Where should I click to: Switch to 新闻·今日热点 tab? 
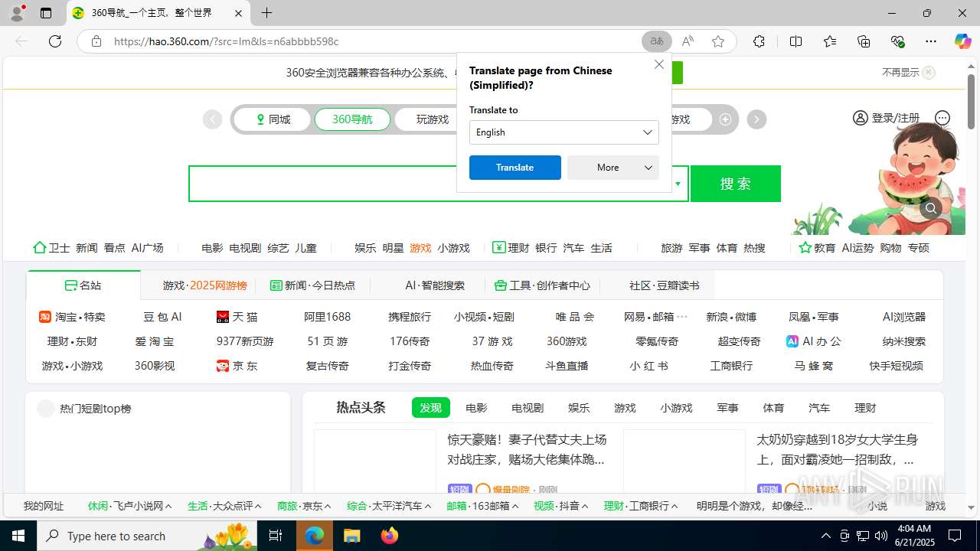(x=312, y=285)
